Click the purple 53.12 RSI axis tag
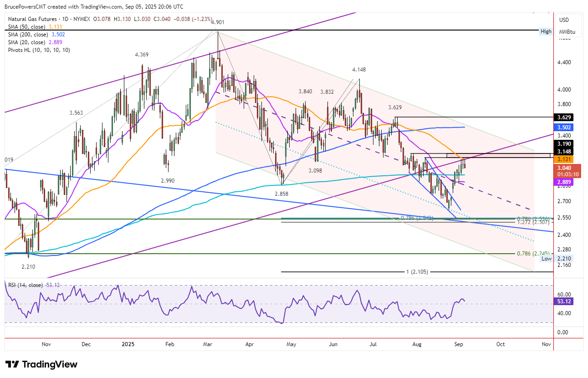 [564, 301]
